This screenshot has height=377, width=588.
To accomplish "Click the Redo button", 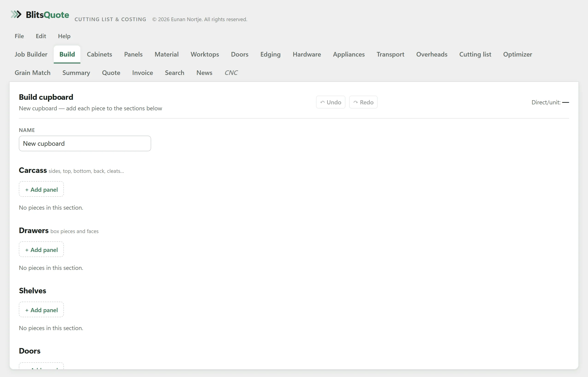I will click(363, 102).
